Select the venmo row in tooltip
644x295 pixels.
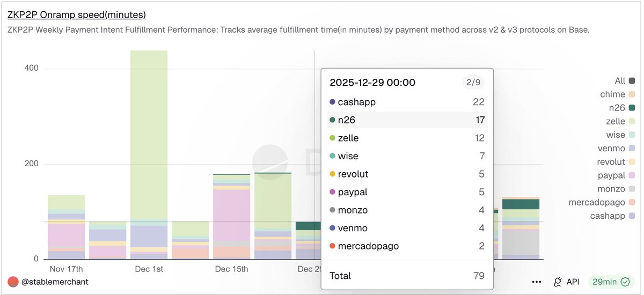point(407,228)
